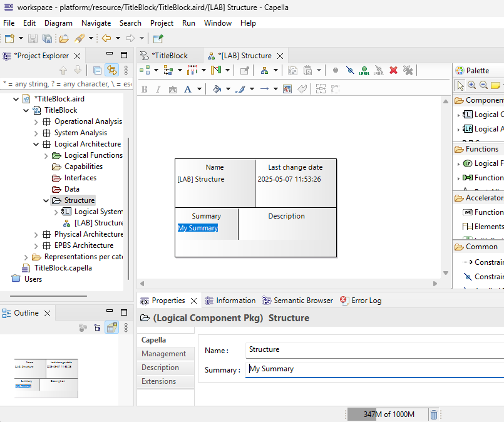The image size is (504, 422).
Task: Expand the Logical Functions folder node
Action: pyautogui.click(x=46, y=156)
